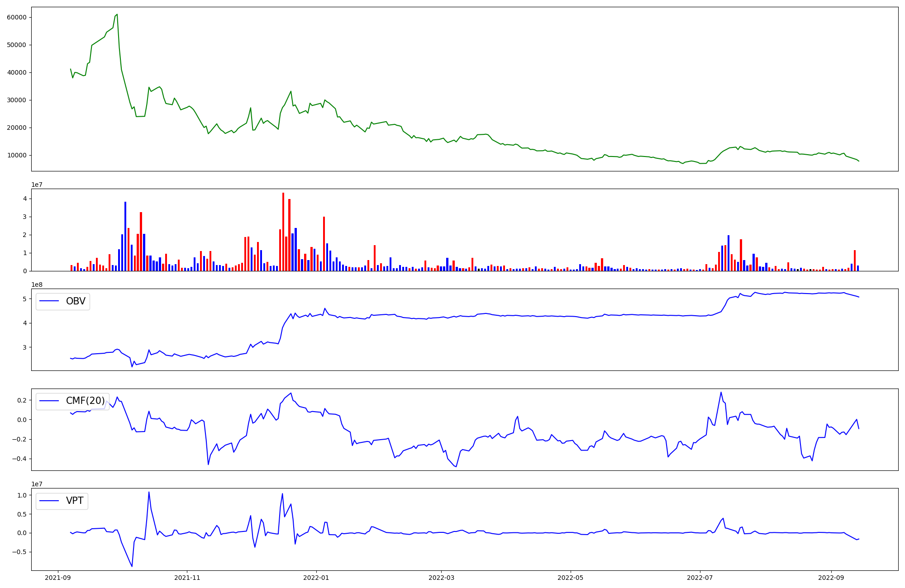Image resolution: width=905 pixels, height=588 pixels.
Task: Select the 2022-03 date tick label
Action: coord(441,578)
